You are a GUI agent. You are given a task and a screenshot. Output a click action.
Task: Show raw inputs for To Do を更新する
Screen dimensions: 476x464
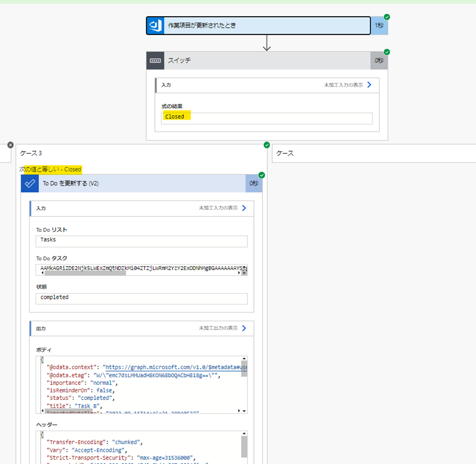pos(244,207)
